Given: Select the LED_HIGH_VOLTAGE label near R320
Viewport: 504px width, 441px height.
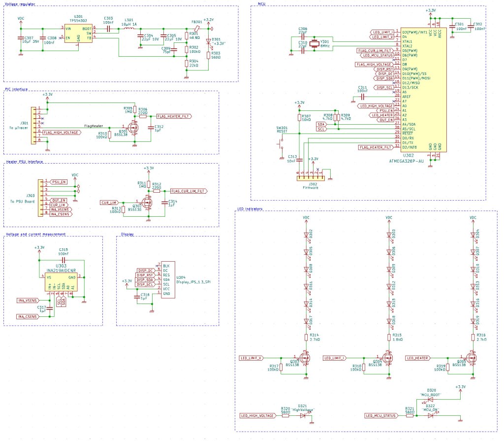Looking at the screenshot, I should pos(256,416).
